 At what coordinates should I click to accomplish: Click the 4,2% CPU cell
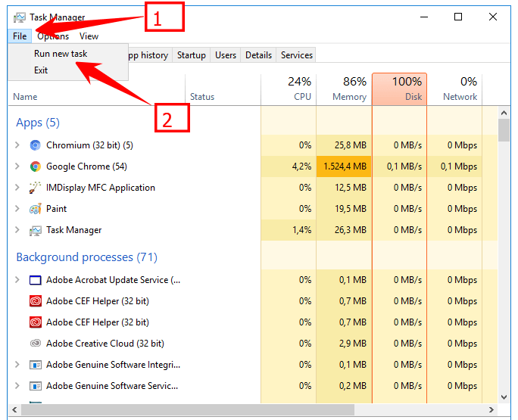[289, 166]
